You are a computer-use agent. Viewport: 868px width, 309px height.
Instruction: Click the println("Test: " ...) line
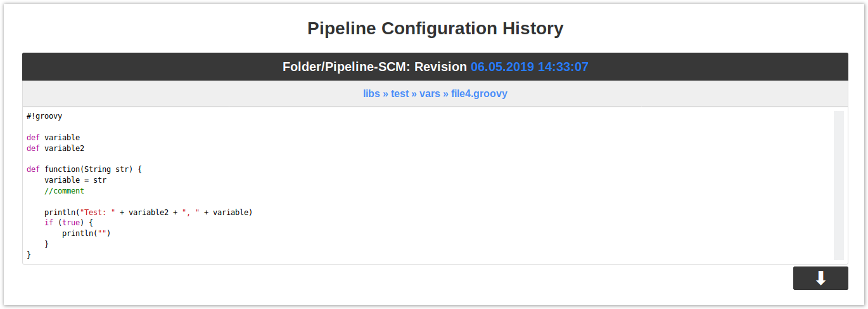point(148,212)
